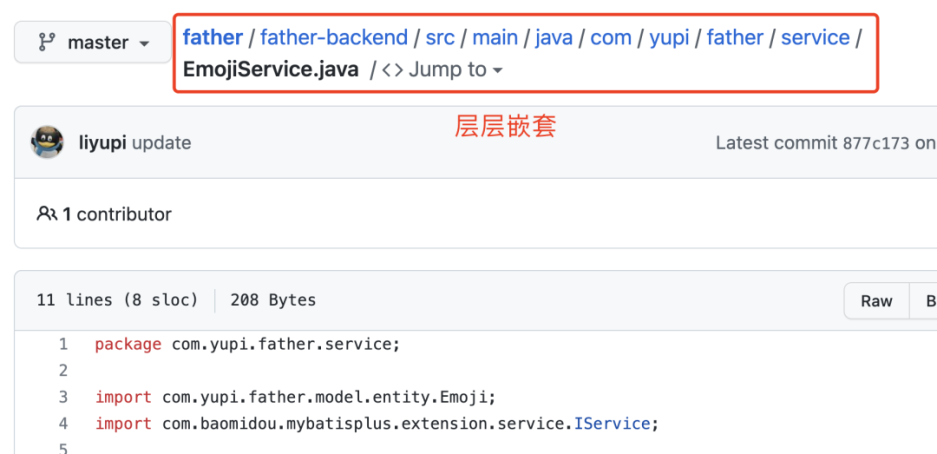Viewport: 937px width, 454px height.
Task: Click the contributors people icon
Action: click(47, 214)
